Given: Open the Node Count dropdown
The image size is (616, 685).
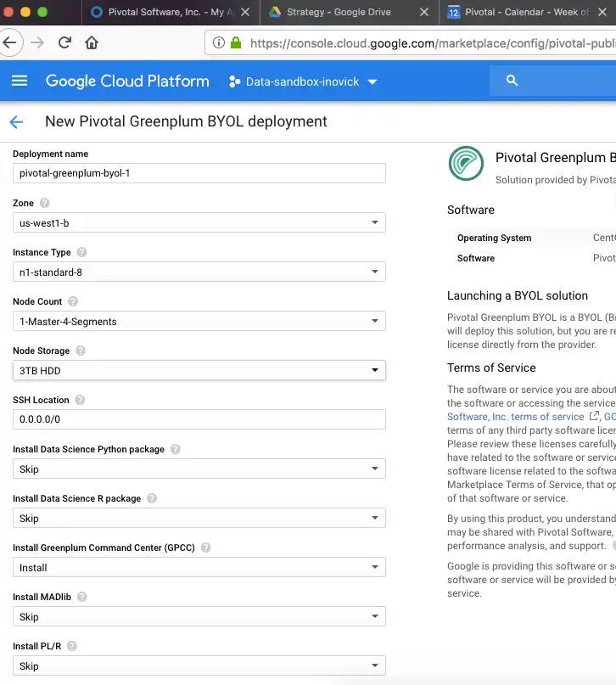Looking at the screenshot, I should (199, 321).
